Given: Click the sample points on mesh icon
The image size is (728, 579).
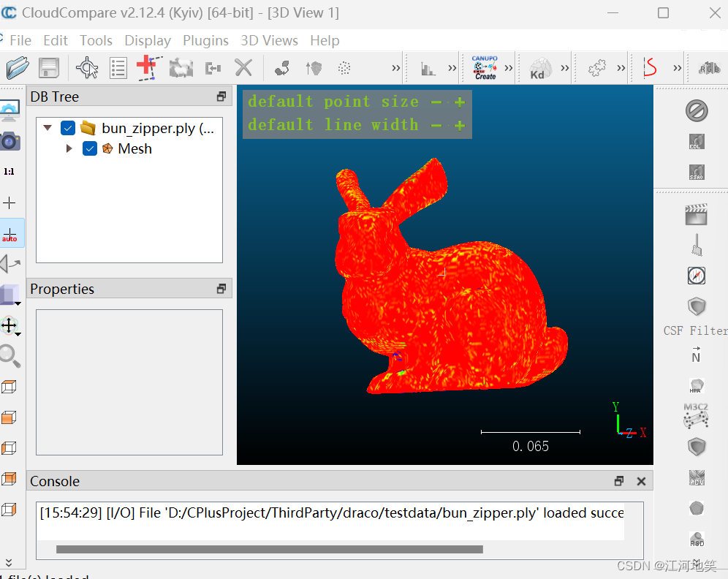Looking at the screenshot, I should (x=282, y=68).
